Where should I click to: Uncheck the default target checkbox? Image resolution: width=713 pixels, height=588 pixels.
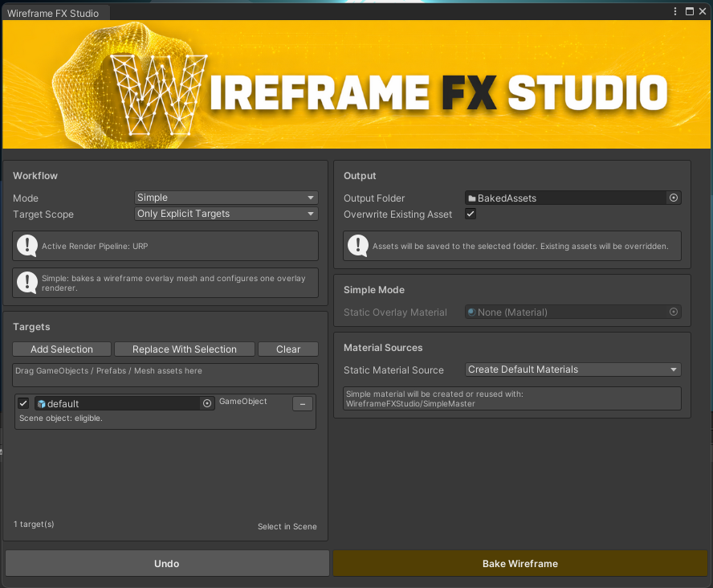[23, 403]
